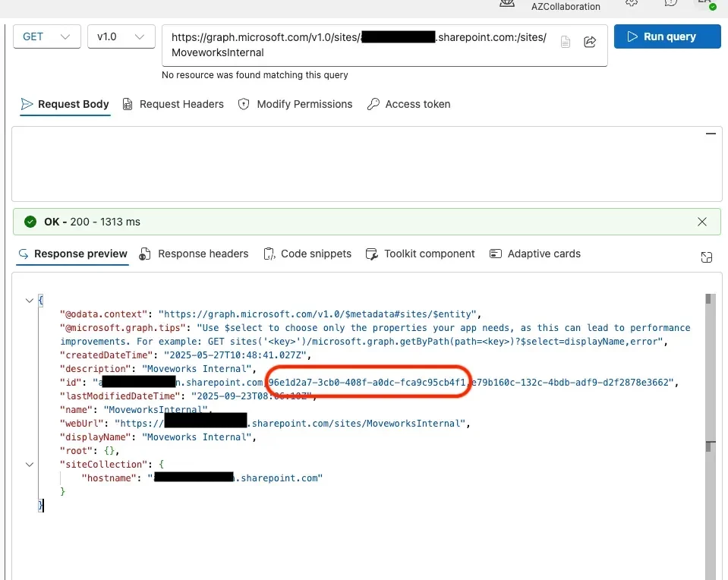Viewport: 728px width, 580px height.
Task: Open the v1.0 API version dropdown
Action: [121, 36]
